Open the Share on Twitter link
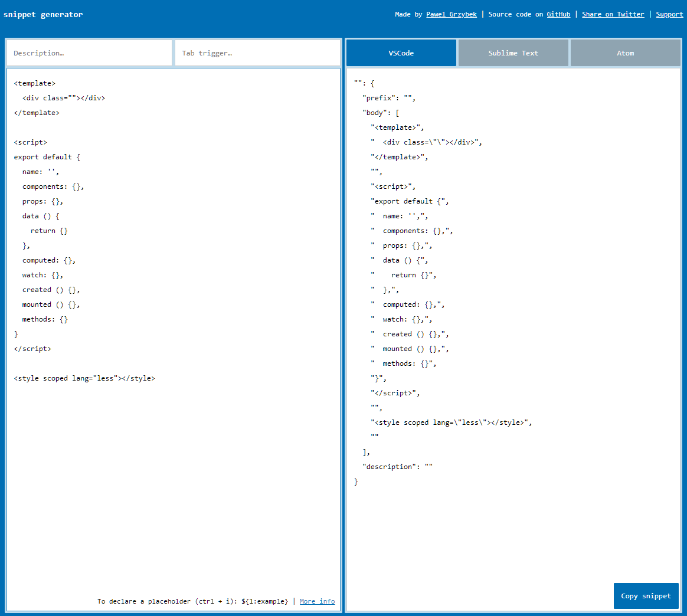Viewport: 687px width, 616px height. point(613,14)
